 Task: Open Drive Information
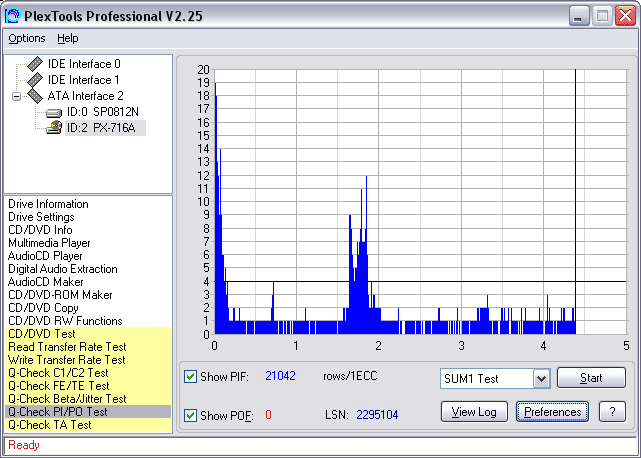point(48,204)
